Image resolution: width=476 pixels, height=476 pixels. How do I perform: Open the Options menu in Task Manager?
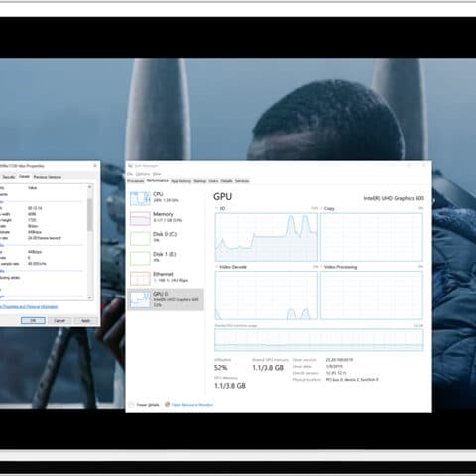[x=143, y=174]
